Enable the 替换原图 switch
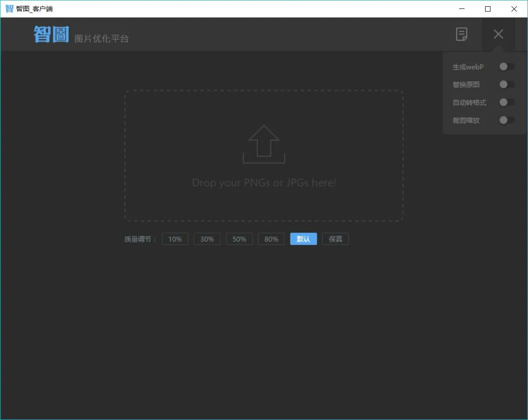The height and width of the screenshot is (420, 528). (x=507, y=84)
